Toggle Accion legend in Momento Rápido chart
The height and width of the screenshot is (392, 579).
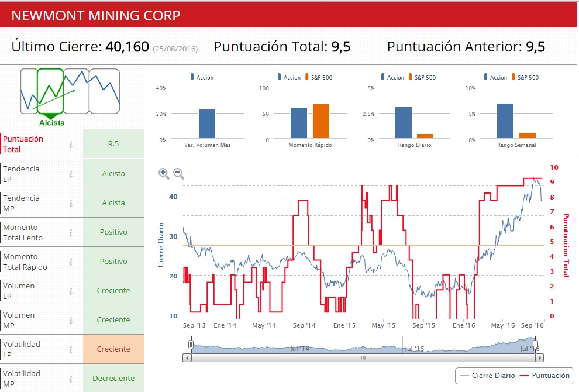(x=289, y=77)
